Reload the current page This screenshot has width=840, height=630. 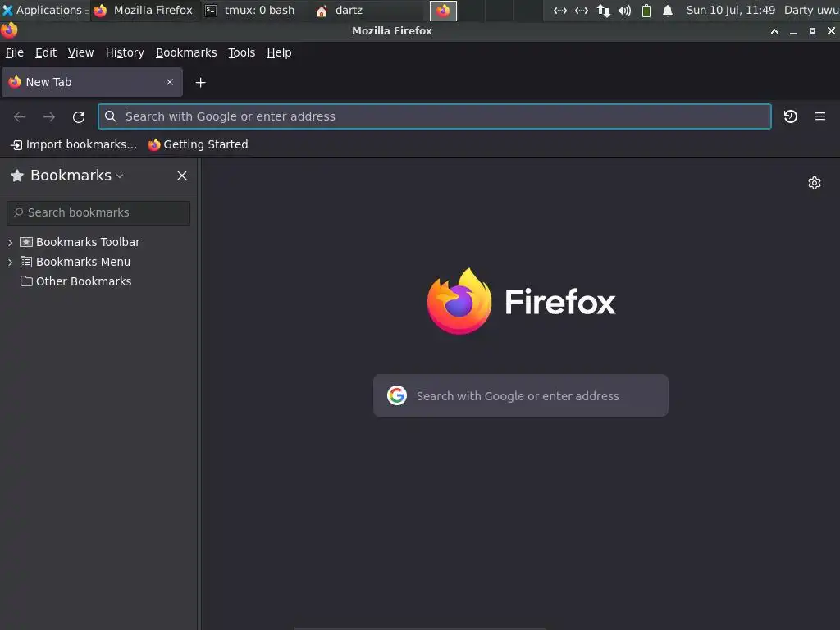(x=79, y=116)
